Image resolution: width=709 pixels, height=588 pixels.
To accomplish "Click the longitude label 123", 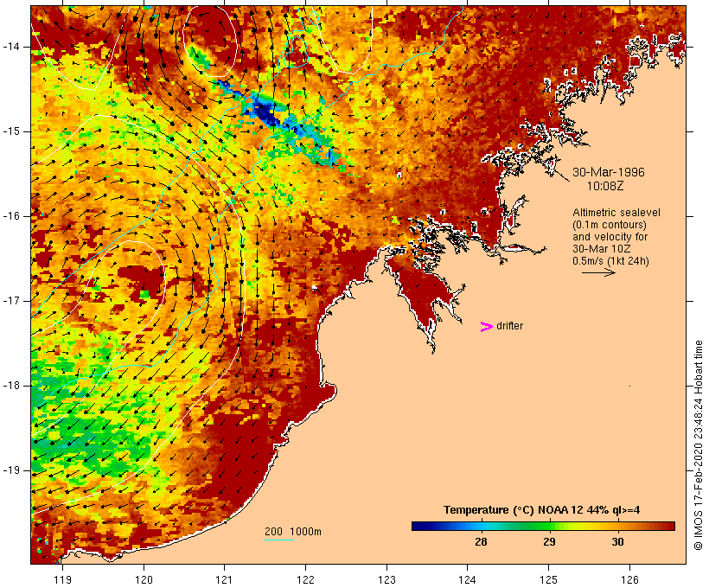I will pyautogui.click(x=386, y=580).
